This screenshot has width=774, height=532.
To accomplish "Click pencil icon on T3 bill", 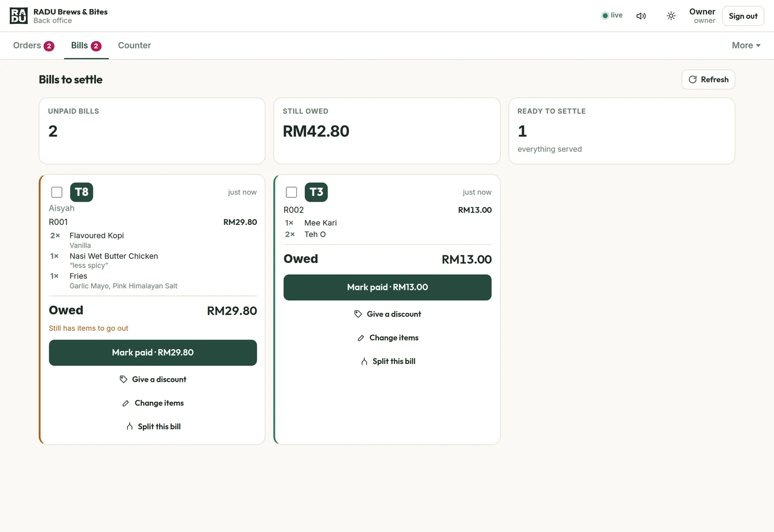I will click(x=361, y=338).
